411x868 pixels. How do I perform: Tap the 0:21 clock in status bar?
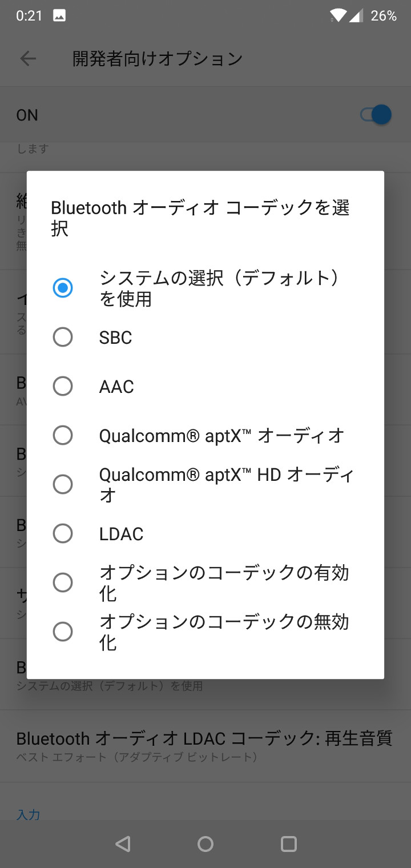click(x=29, y=16)
